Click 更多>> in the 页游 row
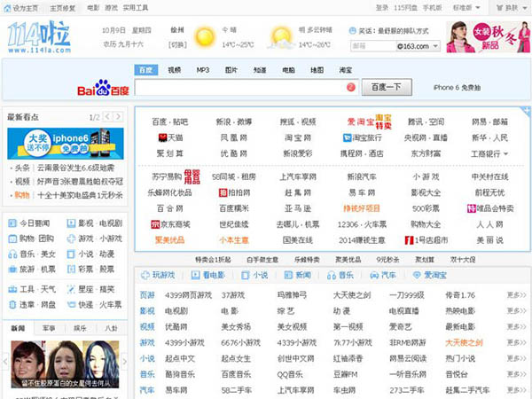532x399 pixels. (516, 295)
